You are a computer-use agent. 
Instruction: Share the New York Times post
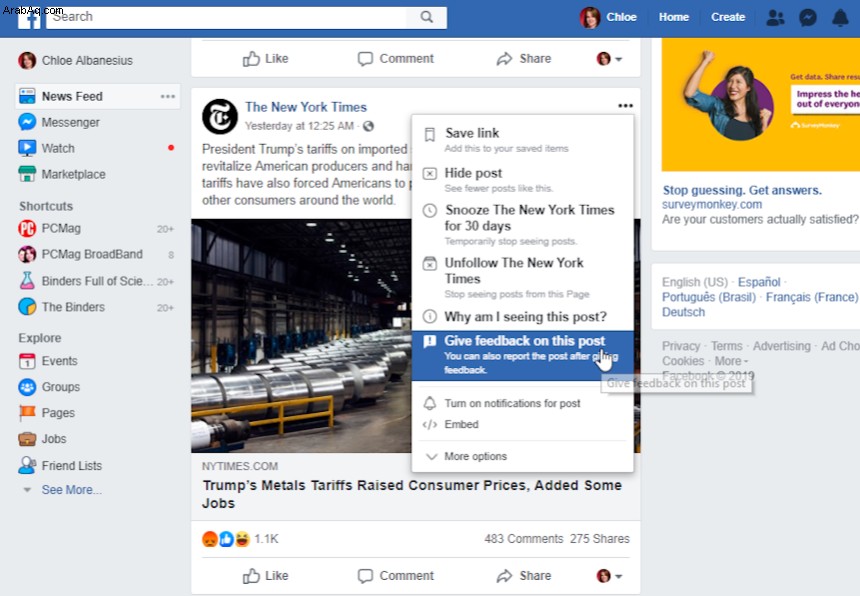[x=524, y=576]
